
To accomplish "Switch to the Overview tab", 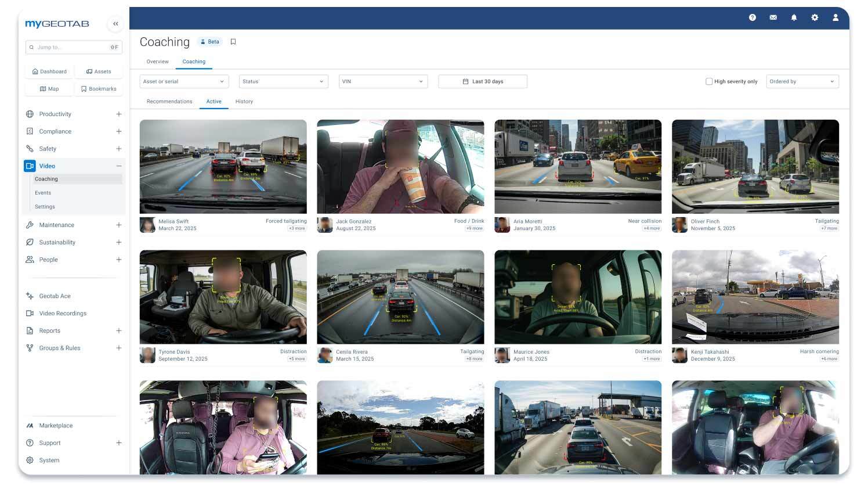I will pyautogui.click(x=157, y=61).
